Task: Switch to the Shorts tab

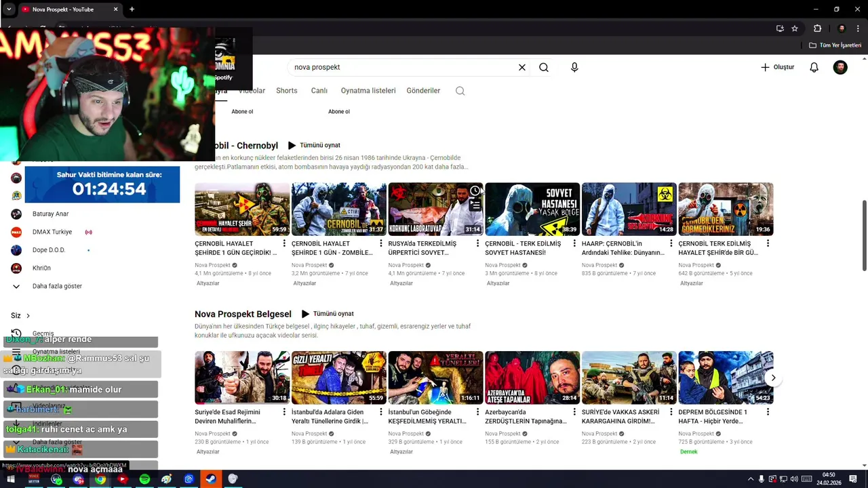Action: pos(287,91)
